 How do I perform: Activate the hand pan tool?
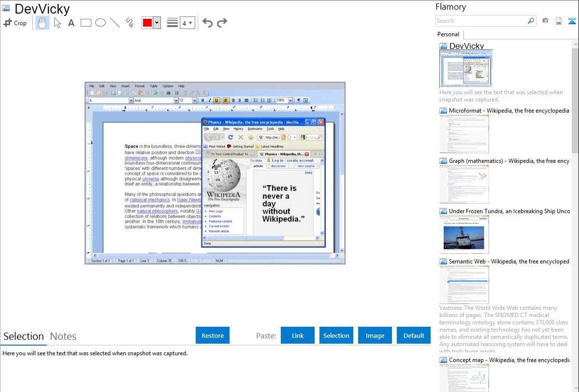pos(43,23)
